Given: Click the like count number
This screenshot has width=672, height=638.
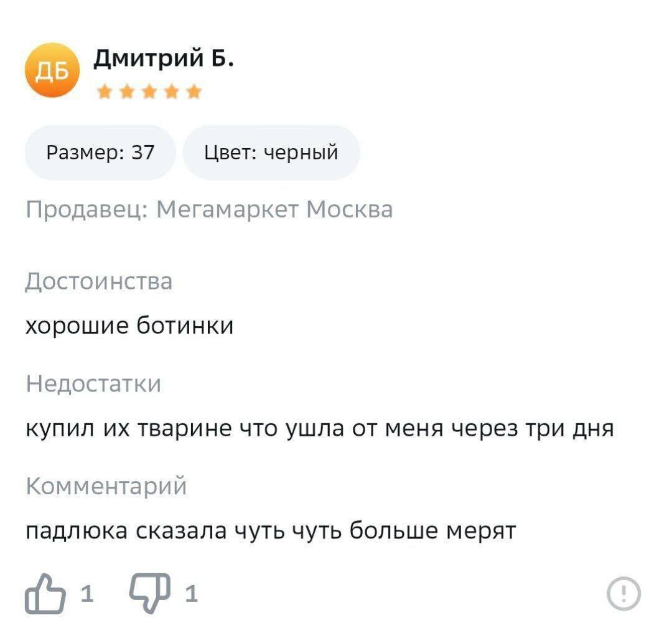Looking at the screenshot, I should coord(88,594).
